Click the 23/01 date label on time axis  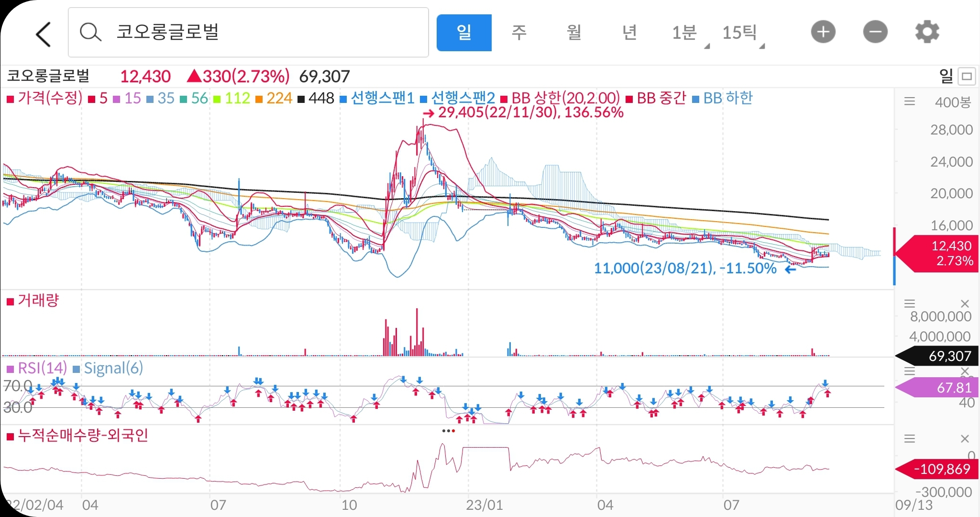click(x=484, y=505)
